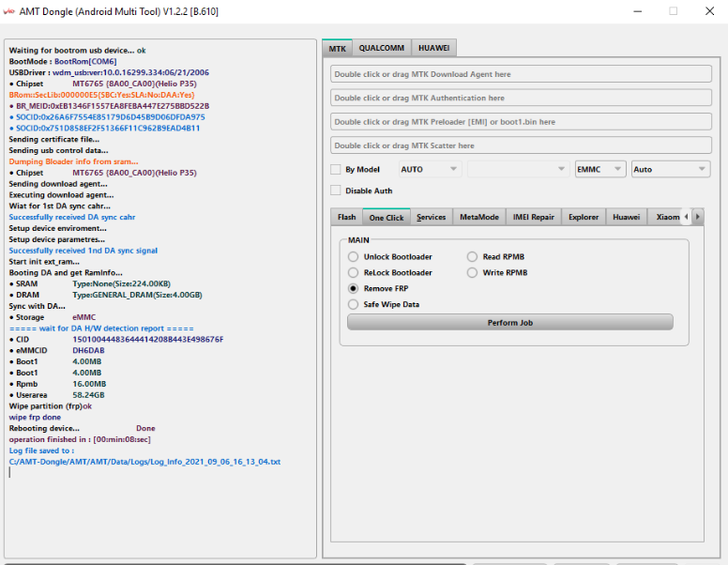
Task: Open the MetaMode tab
Action: point(479,217)
